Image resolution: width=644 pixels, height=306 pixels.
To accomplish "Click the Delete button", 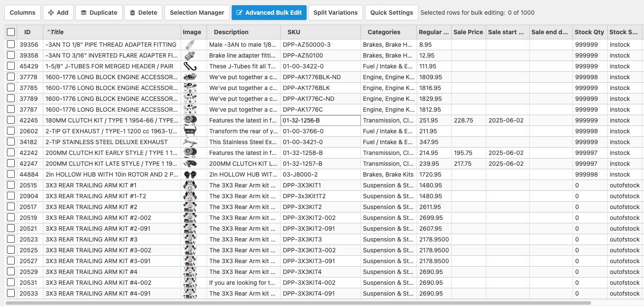I will click(143, 13).
